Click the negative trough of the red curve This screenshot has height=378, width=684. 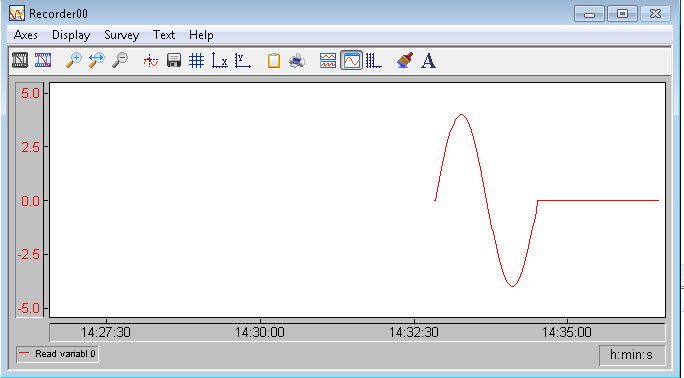tap(513, 286)
